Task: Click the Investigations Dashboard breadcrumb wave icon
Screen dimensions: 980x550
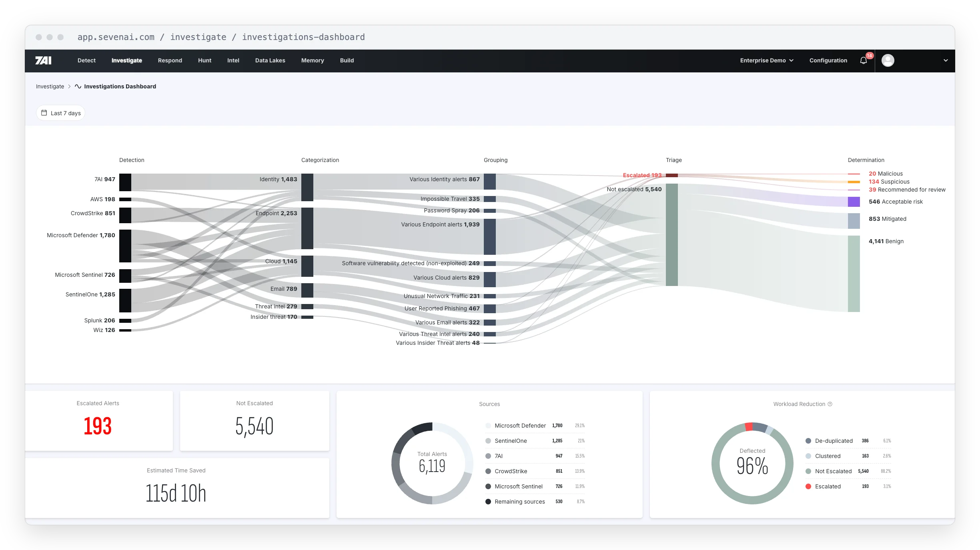Action: [x=78, y=86]
